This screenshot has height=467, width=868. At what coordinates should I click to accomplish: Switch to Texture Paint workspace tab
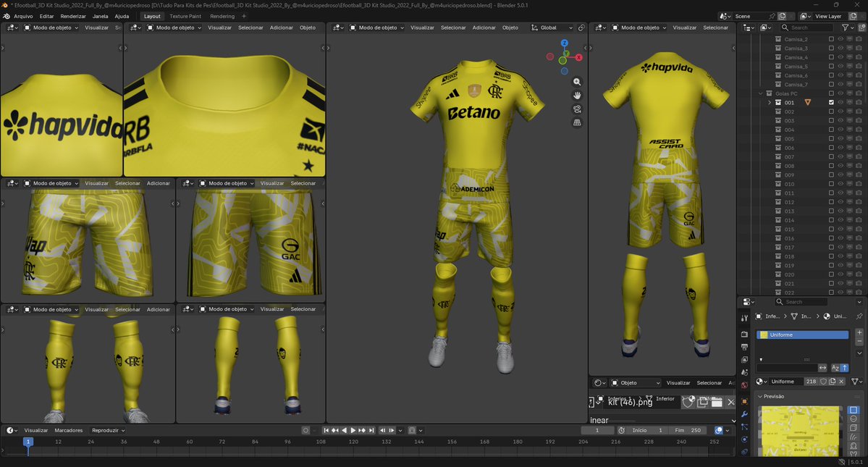tap(185, 16)
